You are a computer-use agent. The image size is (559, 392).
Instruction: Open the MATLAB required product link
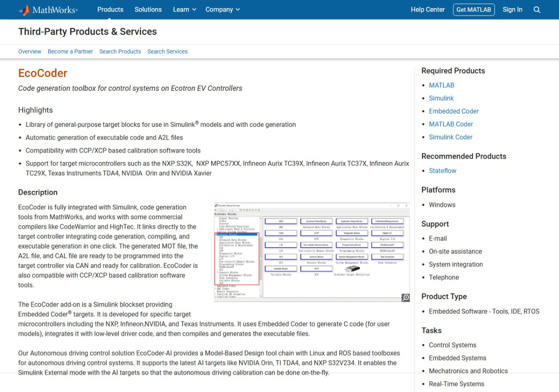point(442,86)
